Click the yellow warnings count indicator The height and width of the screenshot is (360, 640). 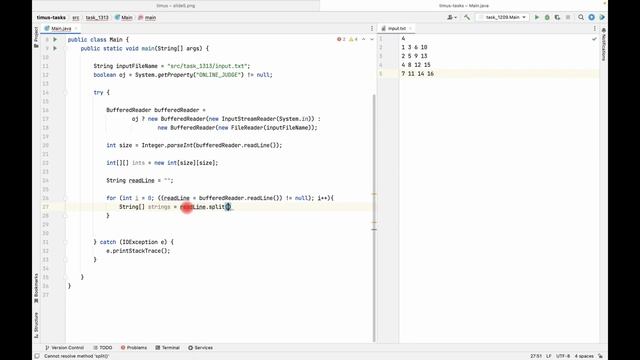353,39
